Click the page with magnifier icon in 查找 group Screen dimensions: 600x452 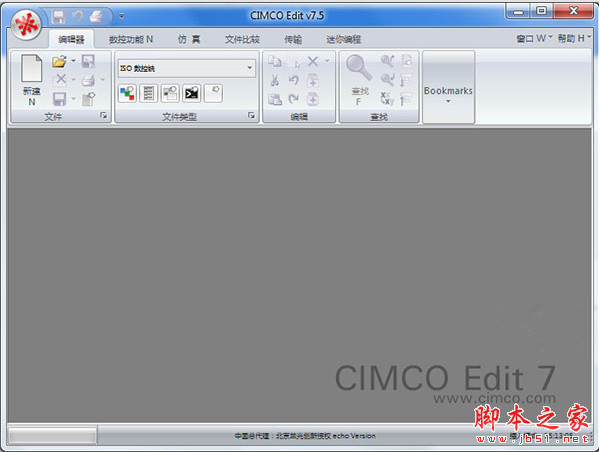click(x=406, y=61)
